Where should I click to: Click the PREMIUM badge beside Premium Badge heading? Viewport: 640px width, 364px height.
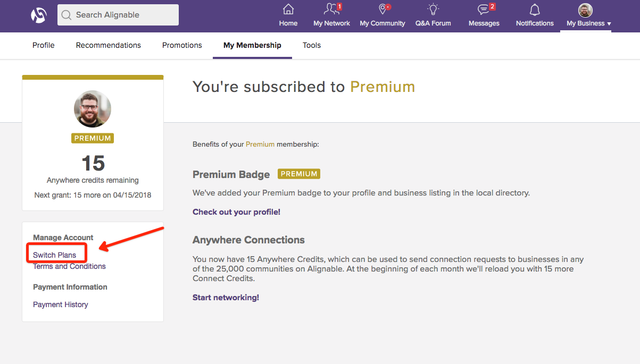pyautogui.click(x=299, y=174)
